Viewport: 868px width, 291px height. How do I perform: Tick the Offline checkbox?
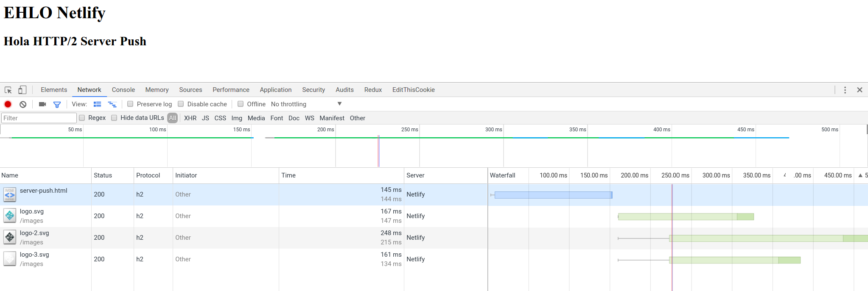[x=241, y=104]
